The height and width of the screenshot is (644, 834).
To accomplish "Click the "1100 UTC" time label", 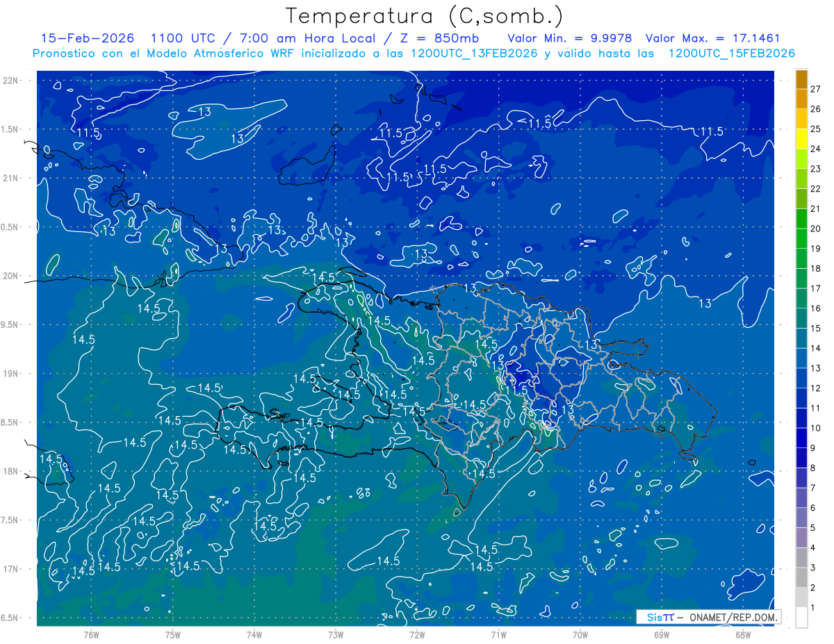I will pos(182,38).
